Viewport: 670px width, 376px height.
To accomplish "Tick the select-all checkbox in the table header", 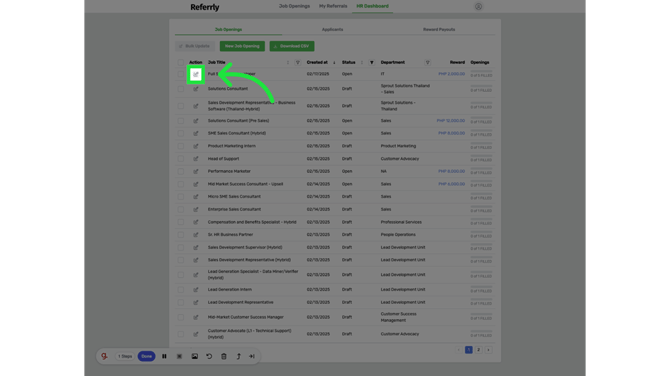I will 181,62.
